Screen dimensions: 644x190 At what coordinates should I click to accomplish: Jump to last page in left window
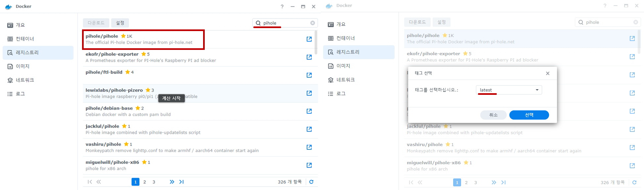(181, 182)
